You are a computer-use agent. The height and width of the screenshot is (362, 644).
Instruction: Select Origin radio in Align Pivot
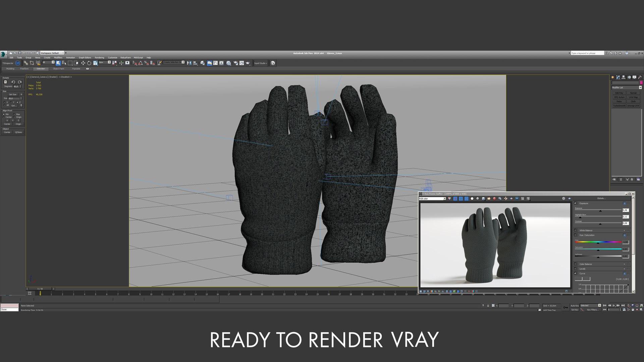(14, 117)
